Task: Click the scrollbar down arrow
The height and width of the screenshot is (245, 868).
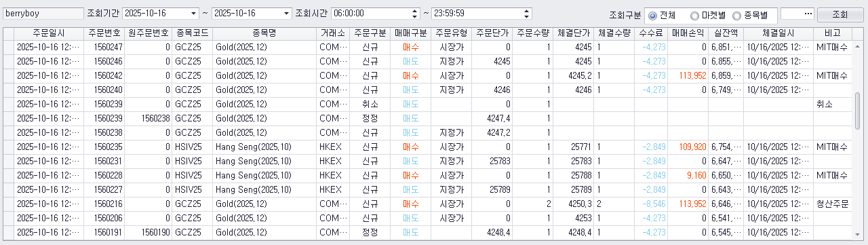Action: point(857,235)
